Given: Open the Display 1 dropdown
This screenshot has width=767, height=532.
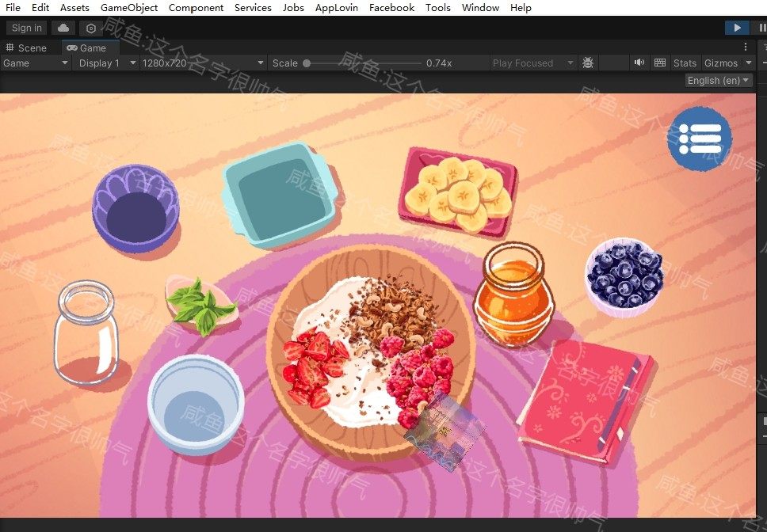Looking at the screenshot, I should pyautogui.click(x=105, y=63).
